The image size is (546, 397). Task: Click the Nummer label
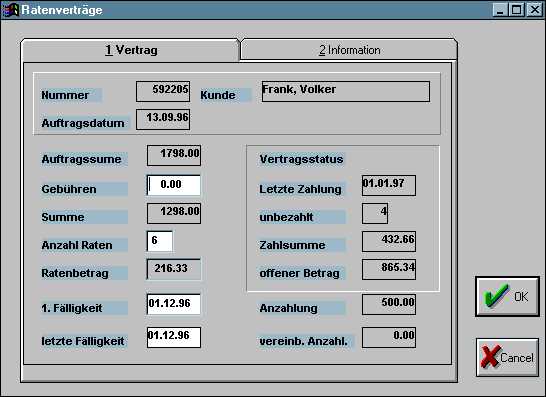coord(65,95)
